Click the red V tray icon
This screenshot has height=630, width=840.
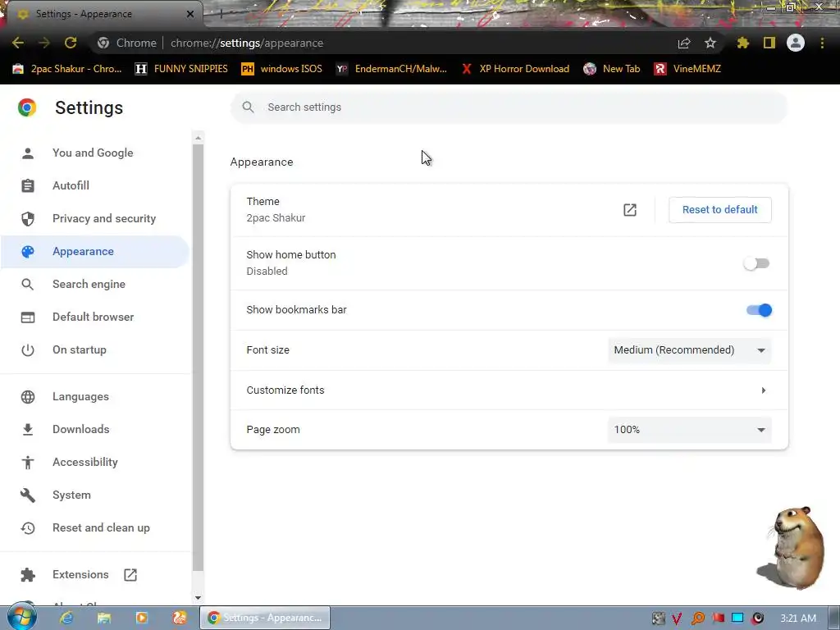coord(677,619)
